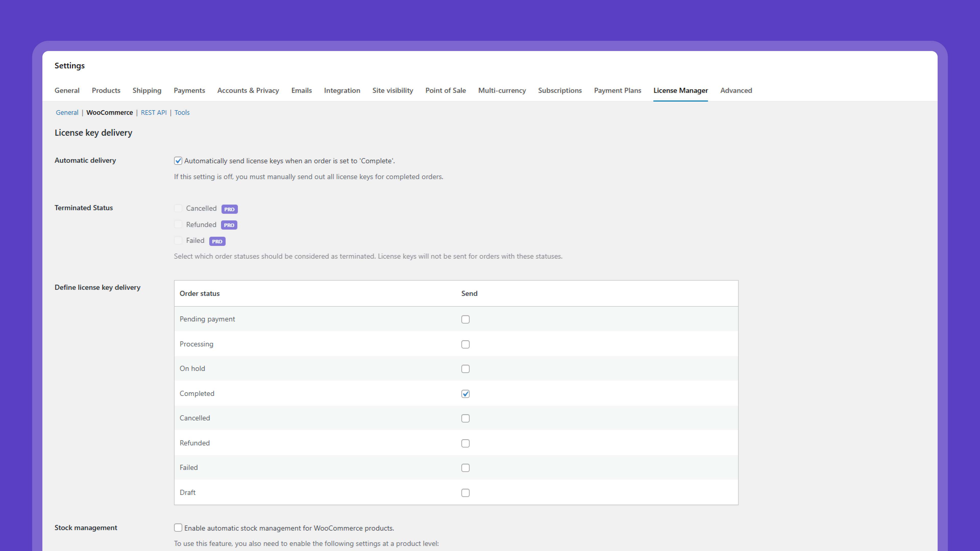
Task: Uncheck Send for Completed orders
Action: coord(465,394)
